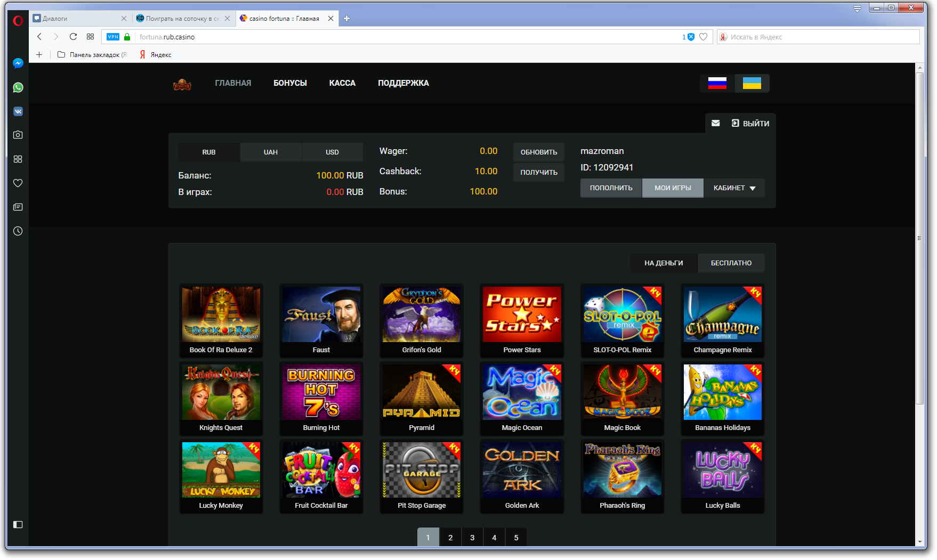Open the Яндекс bookmark link

(155, 54)
